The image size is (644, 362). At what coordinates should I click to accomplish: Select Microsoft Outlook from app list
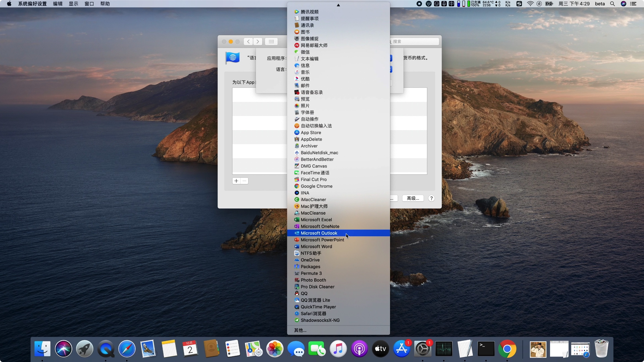pos(338,233)
